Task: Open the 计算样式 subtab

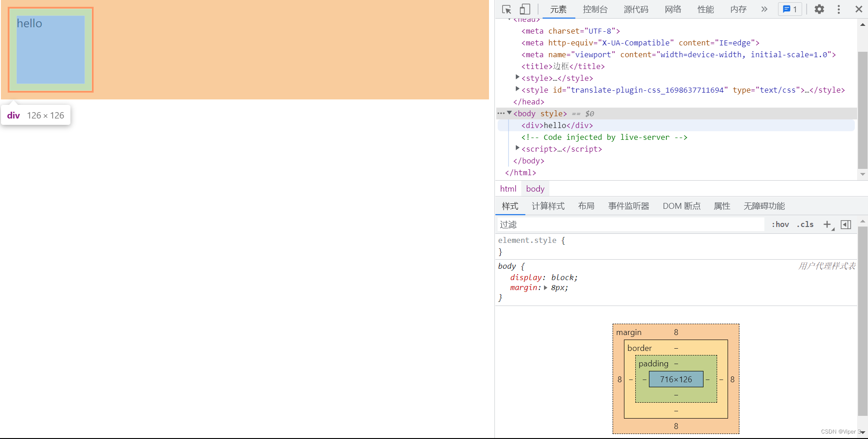Action: pyautogui.click(x=548, y=206)
